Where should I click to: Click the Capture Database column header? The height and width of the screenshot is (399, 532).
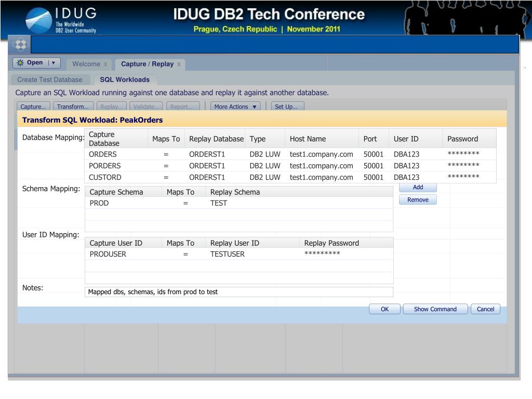point(116,139)
